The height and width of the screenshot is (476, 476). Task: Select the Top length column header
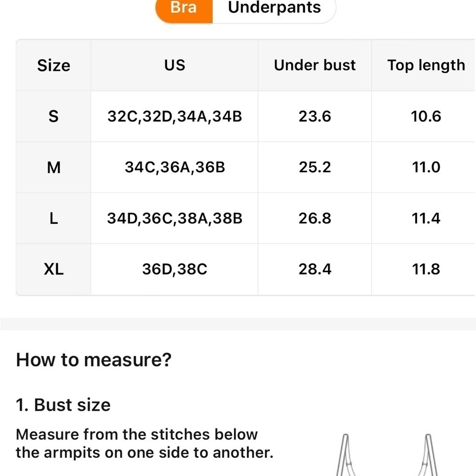pyautogui.click(x=426, y=65)
